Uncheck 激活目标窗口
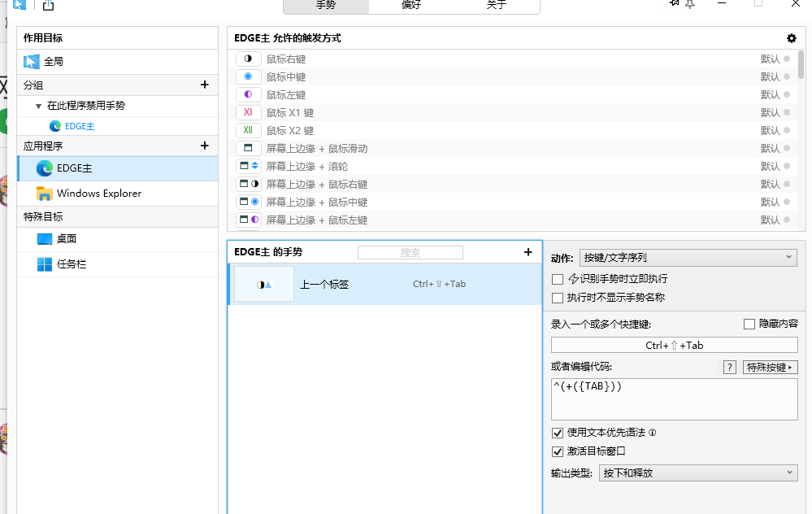The height and width of the screenshot is (514, 812). click(x=558, y=450)
